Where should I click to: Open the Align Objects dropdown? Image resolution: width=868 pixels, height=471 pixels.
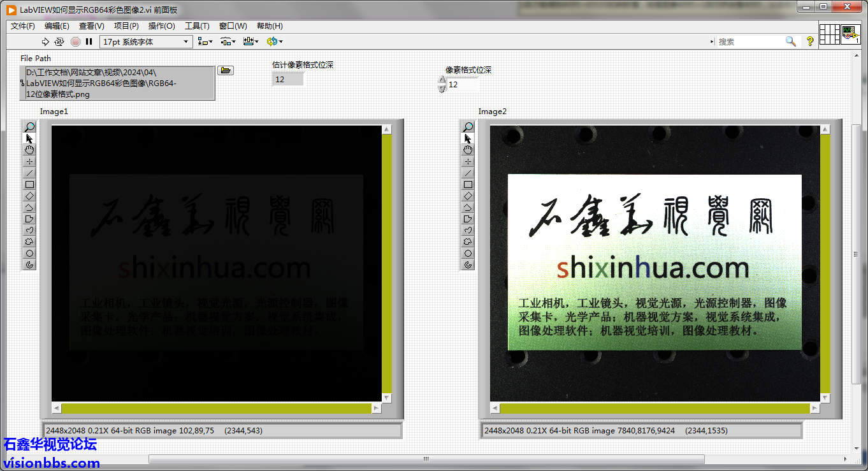[205, 41]
